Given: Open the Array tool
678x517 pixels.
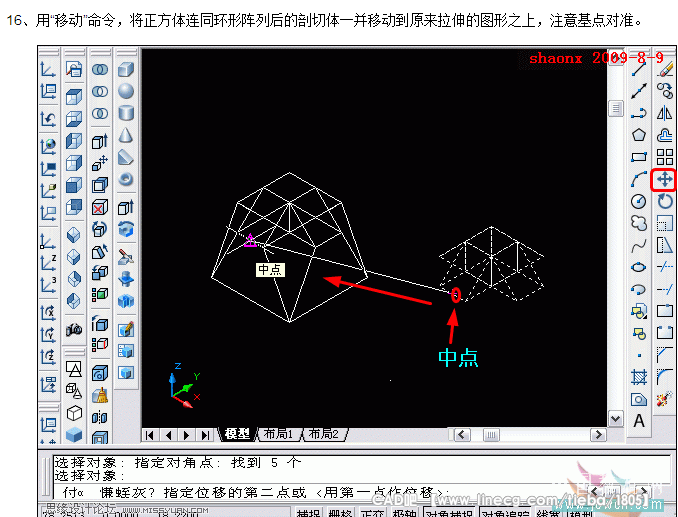Looking at the screenshot, I should click(x=665, y=157).
